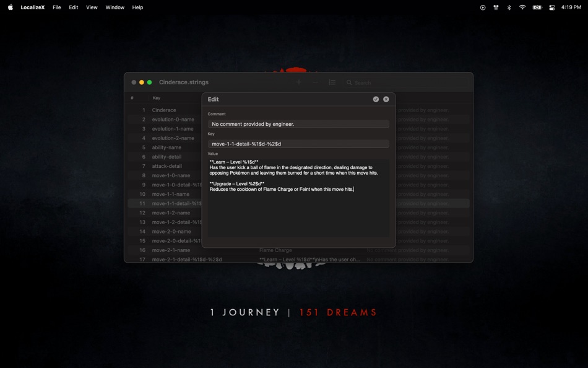Click the Key column header
The height and width of the screenshot is (368, 588).
point(157,98)
